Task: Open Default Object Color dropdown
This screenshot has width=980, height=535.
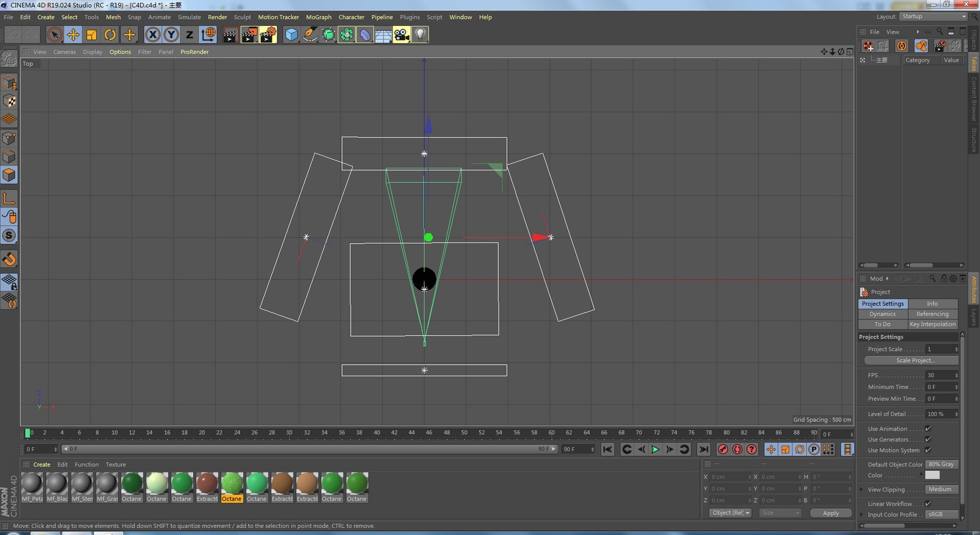Action: click(x=941, y=464)
